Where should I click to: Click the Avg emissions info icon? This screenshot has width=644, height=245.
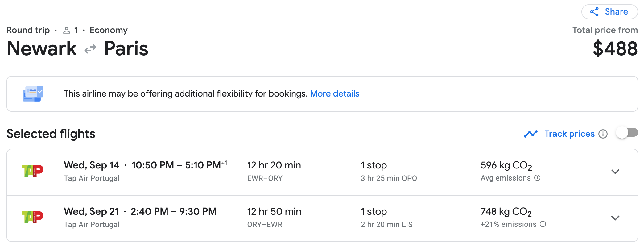[537, 178]
